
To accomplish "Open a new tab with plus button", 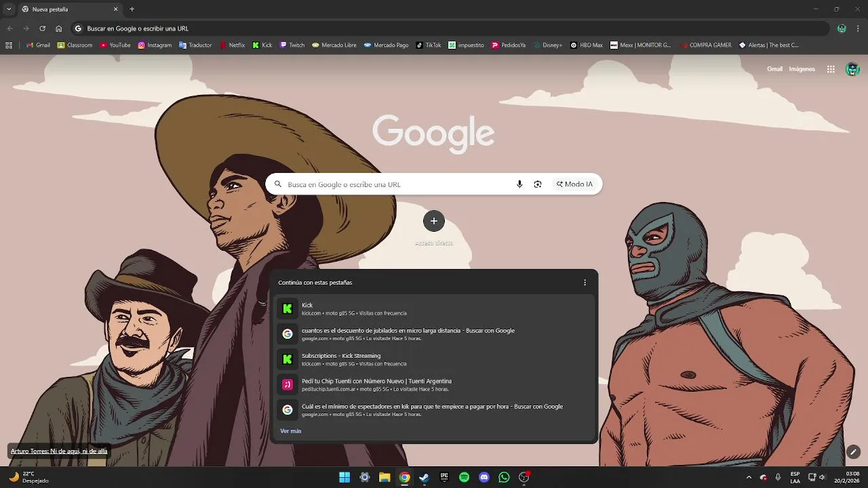I will (x=132, y=9).
